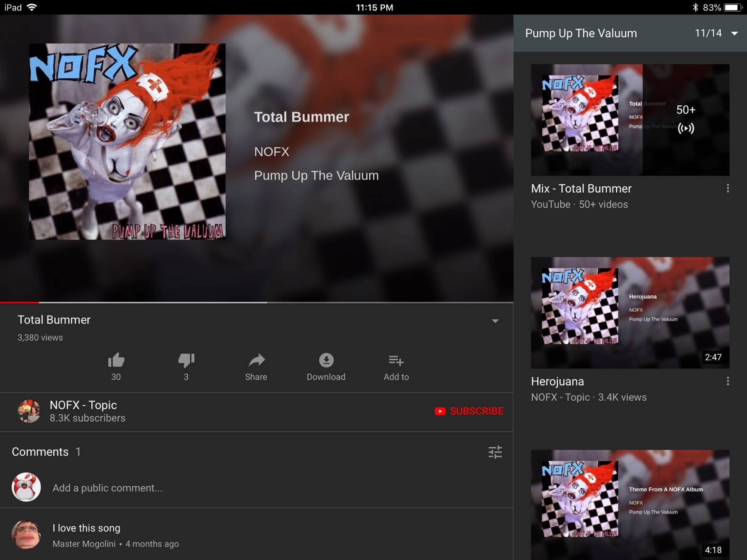Select the Pump Up The Valuum playlist title
Viewport: 747px width, 560px height.
pos(581,34)
